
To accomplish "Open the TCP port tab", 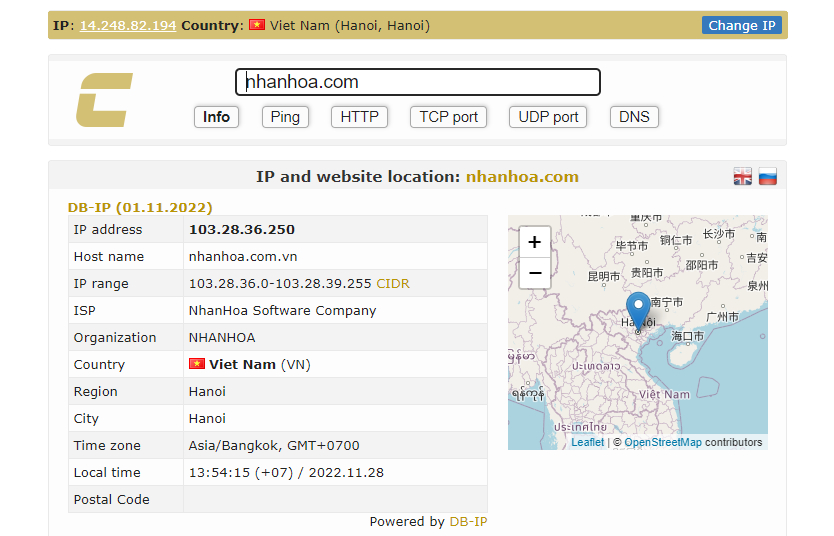I will tap(448, 117).
